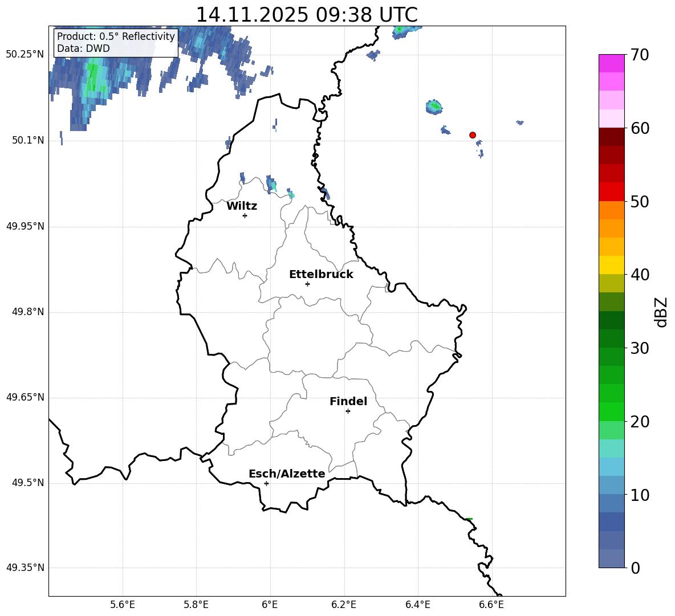This screenshot has width=675, height=616.
Task: Click the red dot marker on the map
Action: point(472,135)
